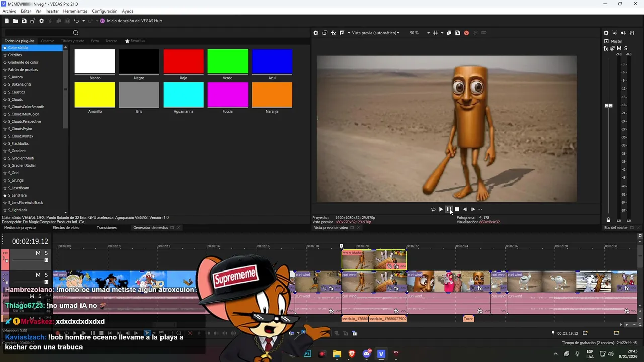The width and height of the screenshot is (644, 362).
Task: Open Efectos de vídeo tab
Action: coord(66,228)
